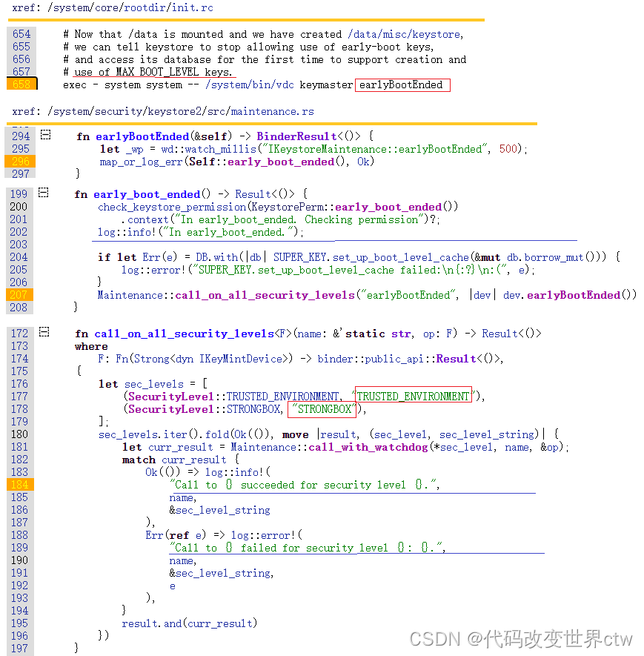Follow the map_or_log_err symbol link

141,162
